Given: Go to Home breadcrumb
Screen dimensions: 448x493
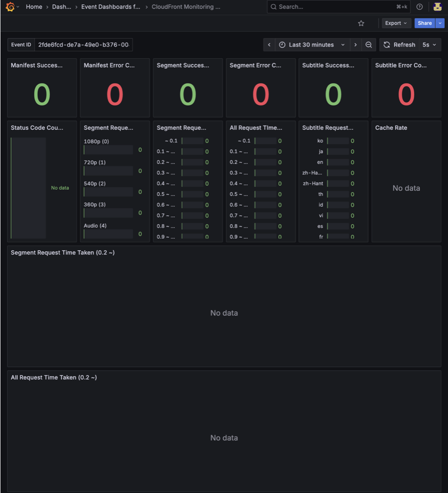Looking at the screenshot, I should (x=34, y=7).
